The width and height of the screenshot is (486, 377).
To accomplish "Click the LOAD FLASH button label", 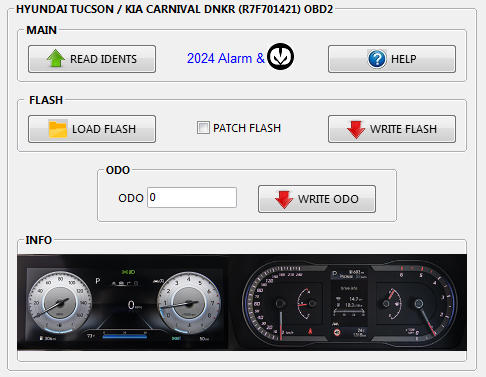I will [104, 129].
